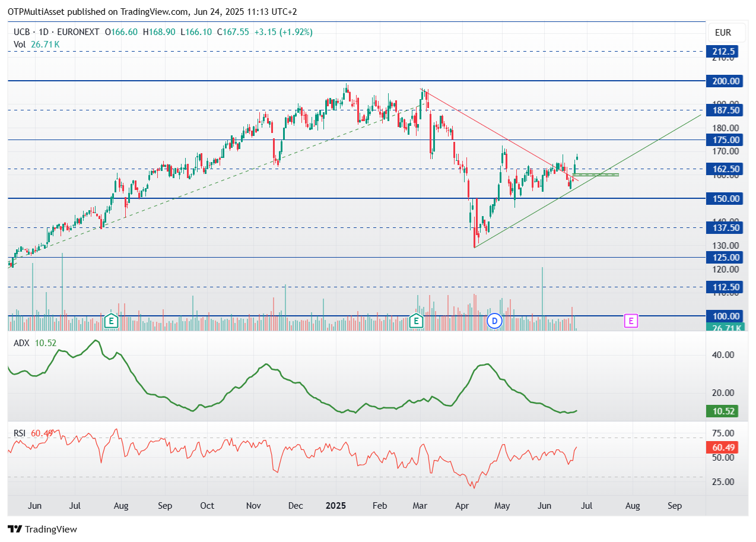Click the purple upcoming earnings E marker

631,321
